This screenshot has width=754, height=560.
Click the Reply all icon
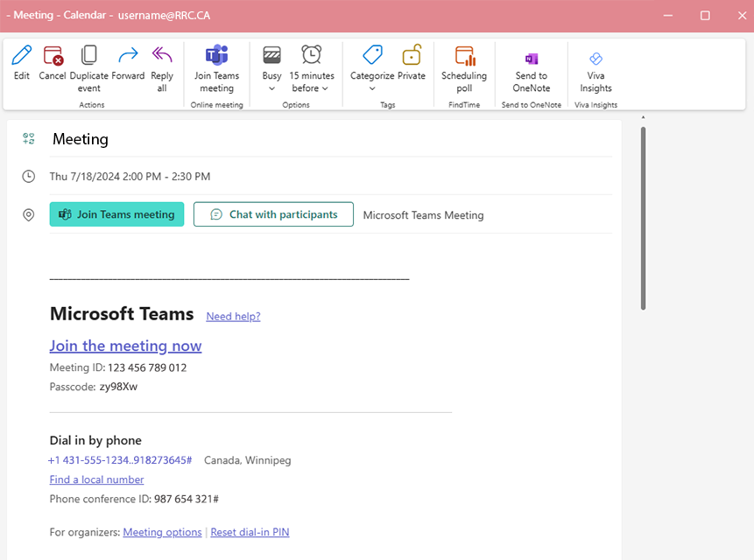[x=162, y=57]
